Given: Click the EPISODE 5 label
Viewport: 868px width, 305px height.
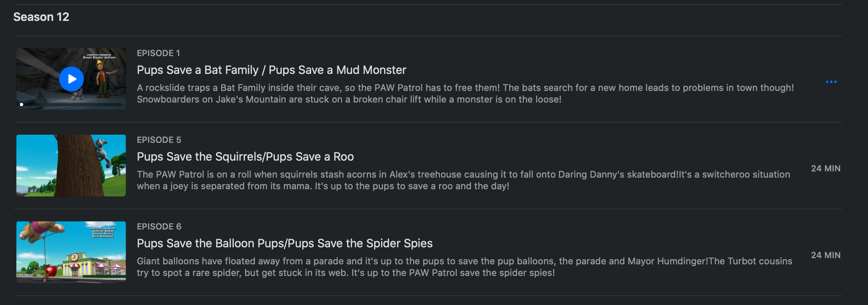Looking at the screenshot, I should tap(159, 140).
